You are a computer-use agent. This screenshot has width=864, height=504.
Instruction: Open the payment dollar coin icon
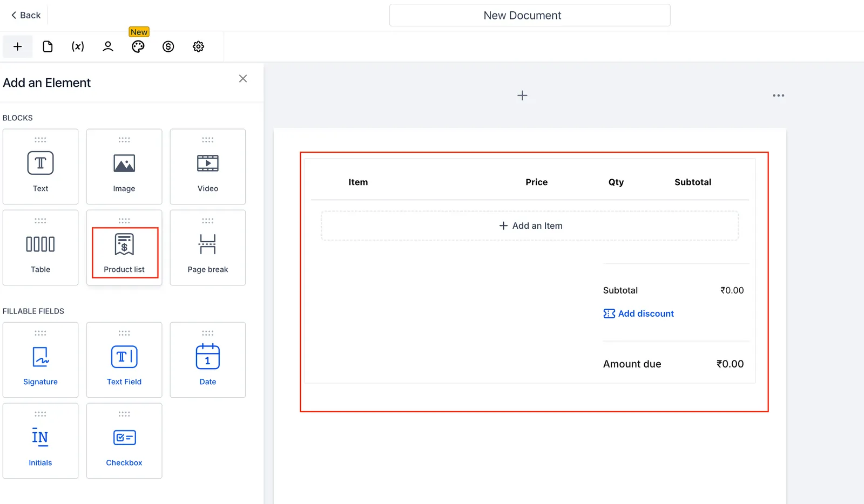[x=168, y=46]
